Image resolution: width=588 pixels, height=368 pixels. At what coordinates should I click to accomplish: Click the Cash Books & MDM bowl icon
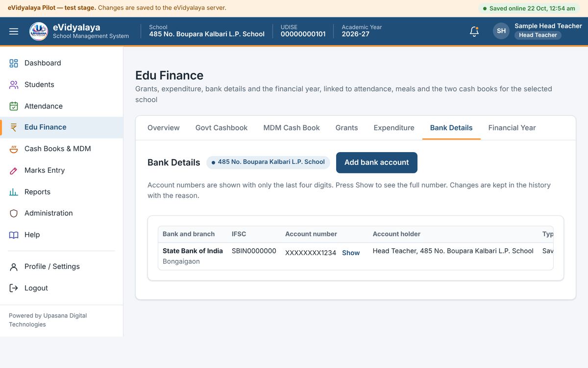pos(14,149)
